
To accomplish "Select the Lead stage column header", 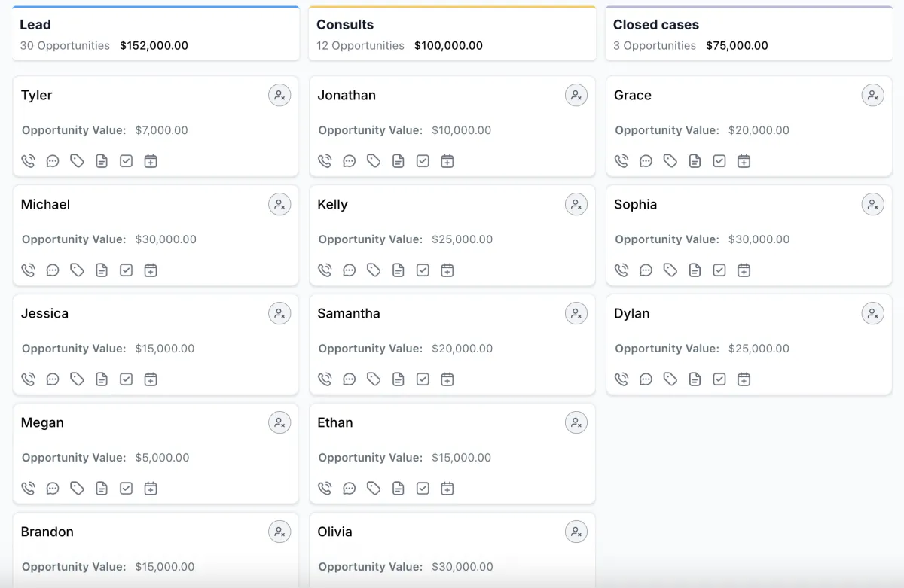I will pyautogui.click(x=35, y=25).
